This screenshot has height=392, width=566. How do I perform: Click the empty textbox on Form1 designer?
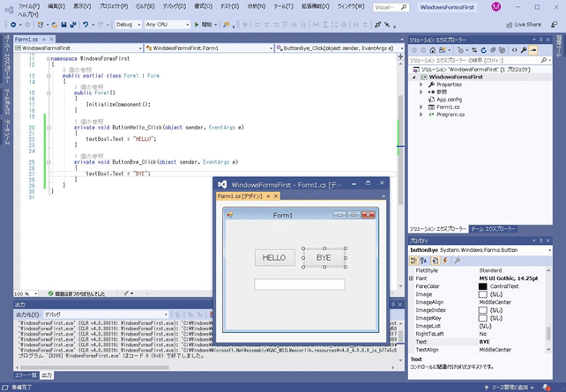[x=299, y=285]
